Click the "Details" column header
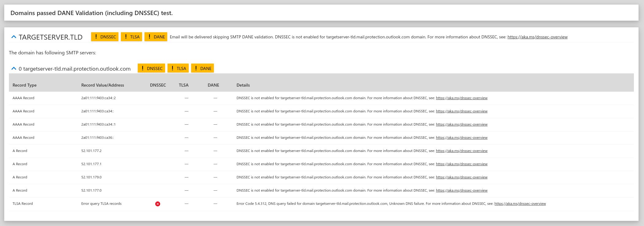 [243, 85]
